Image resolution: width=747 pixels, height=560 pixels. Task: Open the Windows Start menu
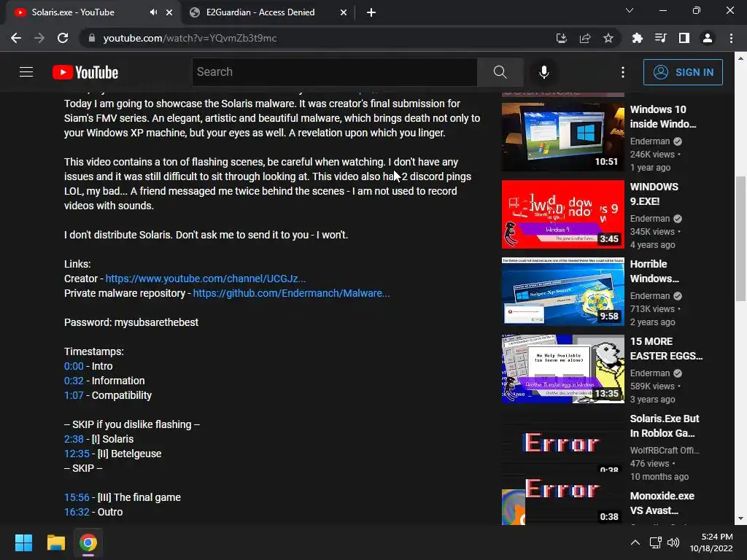coord(23,542)
